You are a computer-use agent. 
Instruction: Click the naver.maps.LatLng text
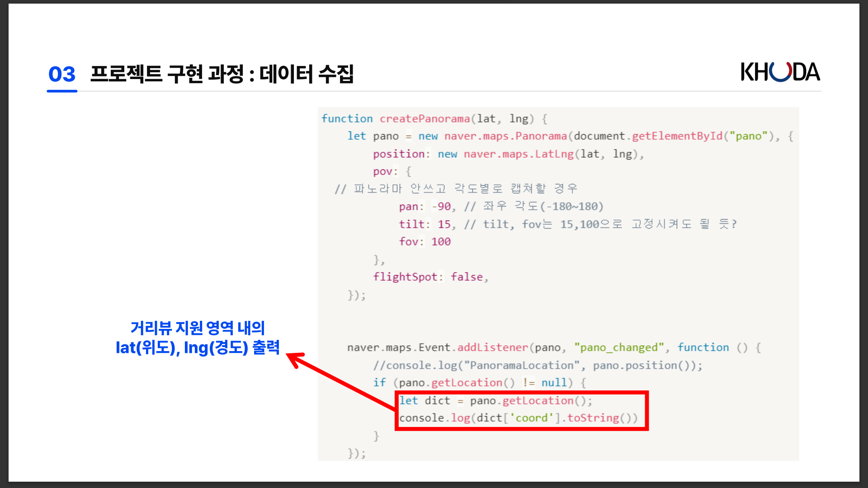tap(518, 154)
